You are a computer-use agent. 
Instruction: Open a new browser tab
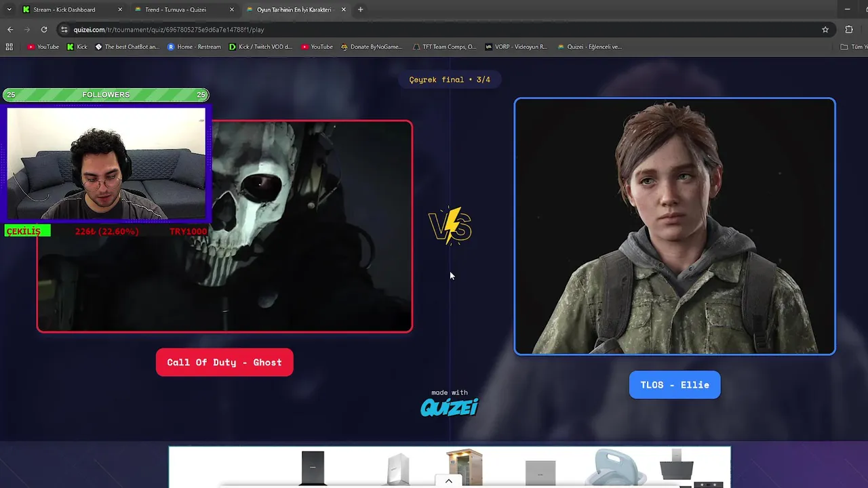pyautogui.click(x=360, y=9)
